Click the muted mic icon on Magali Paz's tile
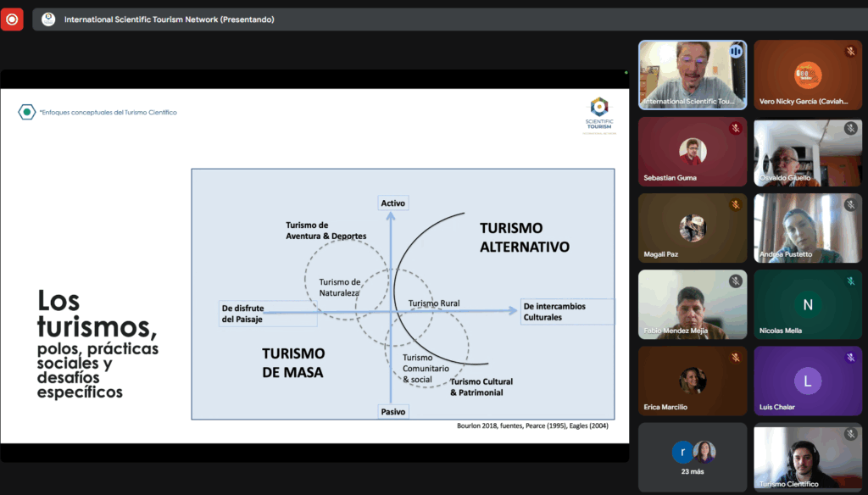The height and width of the screenshot is (495, 868). tap(736, 204)
